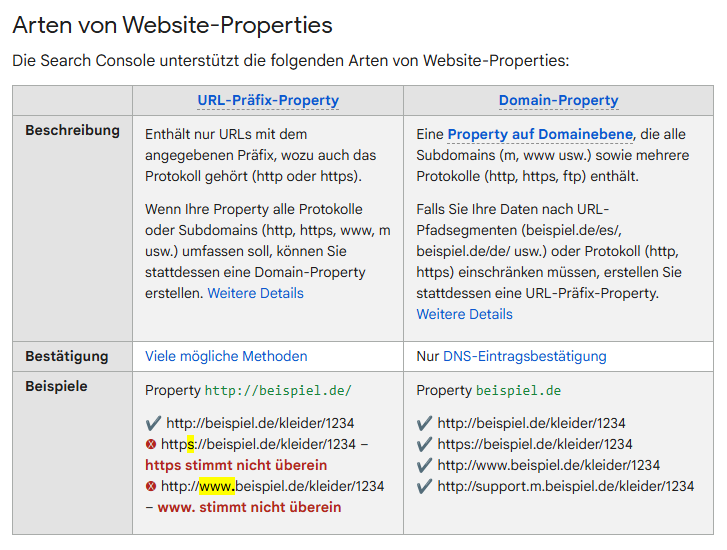Click the text 'https://beispiel.de/kleider/1234' in Domain column

535,444
